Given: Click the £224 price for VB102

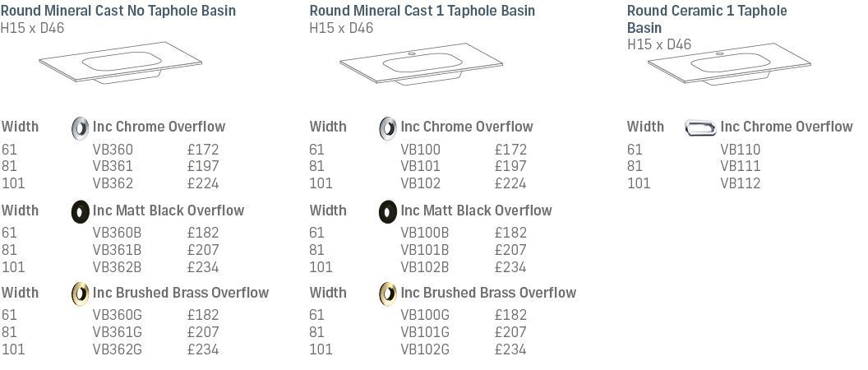Looking at the screenshot, I should pyautogui.click(x=510, y=183).
